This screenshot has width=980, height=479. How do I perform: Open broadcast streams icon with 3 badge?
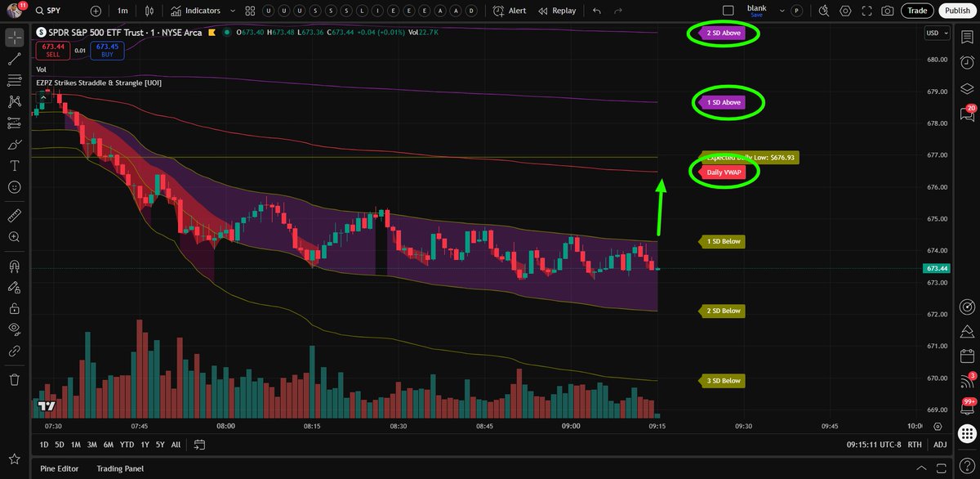(967, 381)
